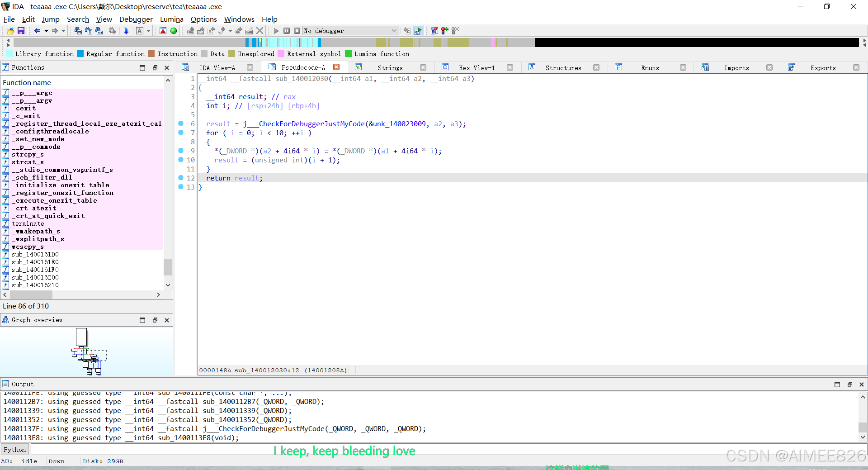The image size is (868, 470).
Task: Open the back-arrow history dropdown chevron
Action: click(47, 31)
